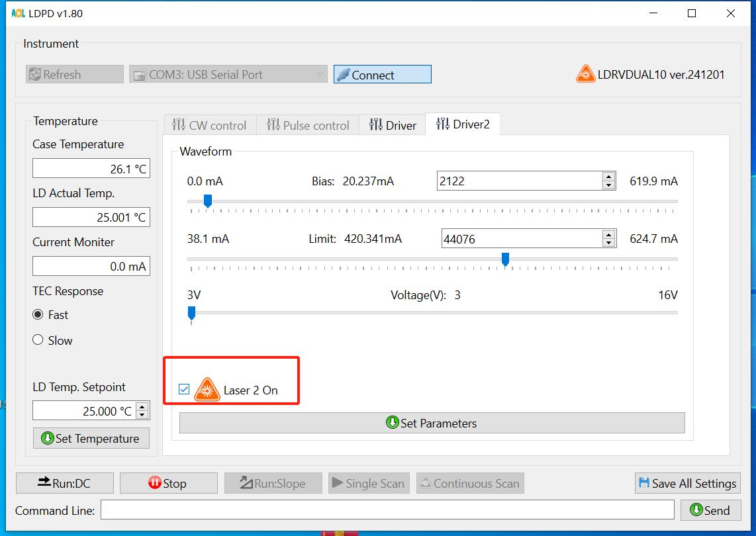Click the LDRVDUAL10 laser device icon

click(585, 74)
